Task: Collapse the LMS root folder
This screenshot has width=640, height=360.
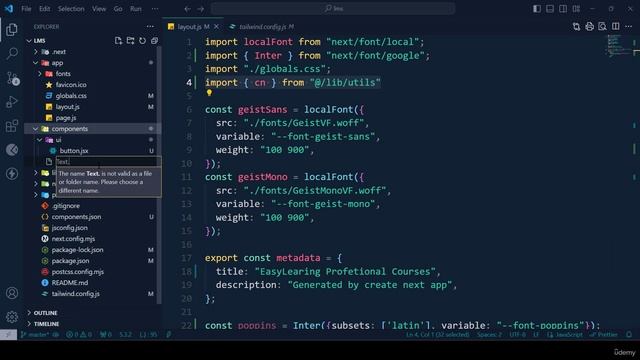Action: tap(29, 41)
